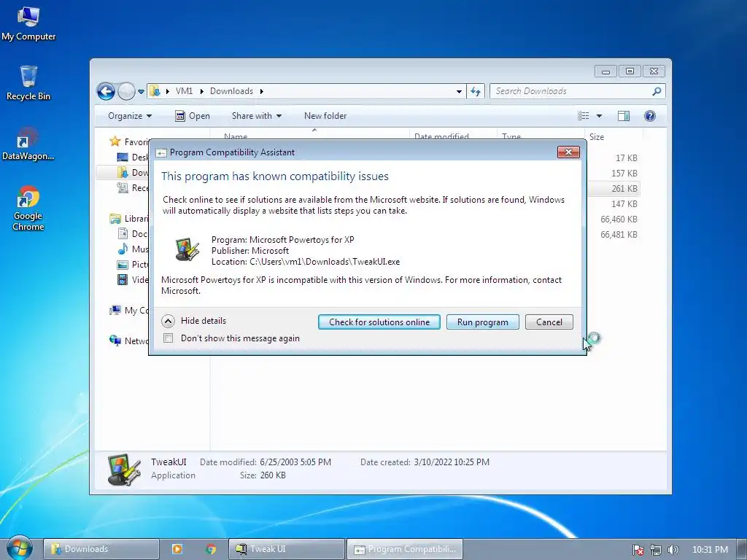This screenshot has height=560, width=747.
Task: Open Chrome from the taskbar
Action: tap(211, 549)
